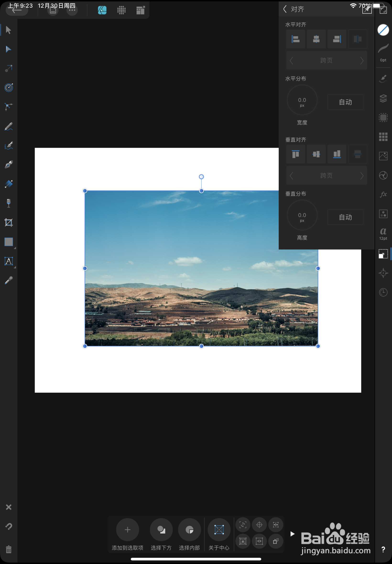Select the Pen tool
The width and height of the screenshot is (392, 564).
(x=9, y=165)
